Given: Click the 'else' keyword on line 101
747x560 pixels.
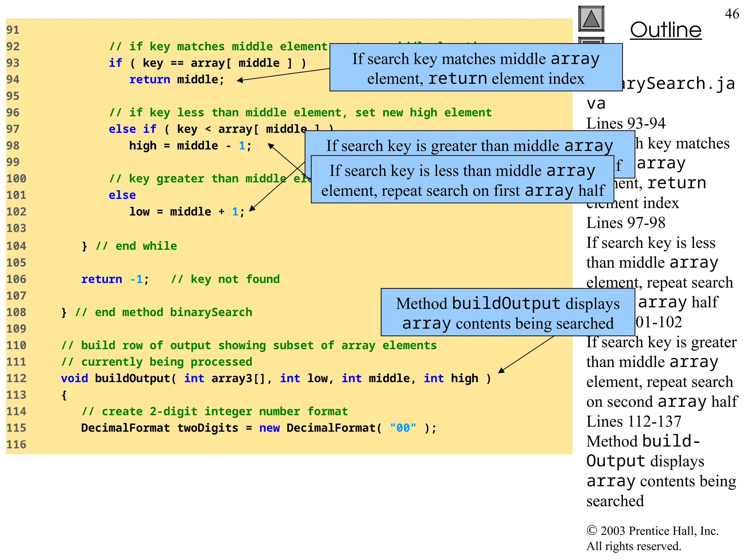Looking at the screenshot, I should [x=122, y=195].
